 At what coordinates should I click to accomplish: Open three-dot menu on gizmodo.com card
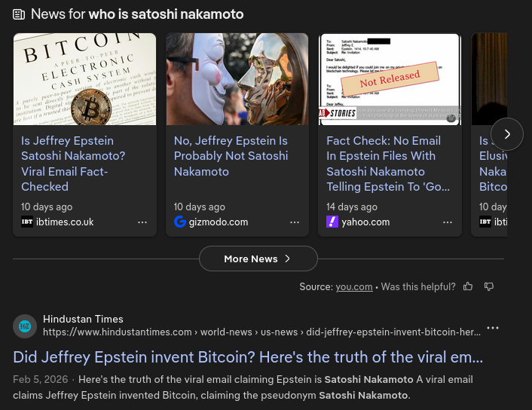click(x=295, y=222)
